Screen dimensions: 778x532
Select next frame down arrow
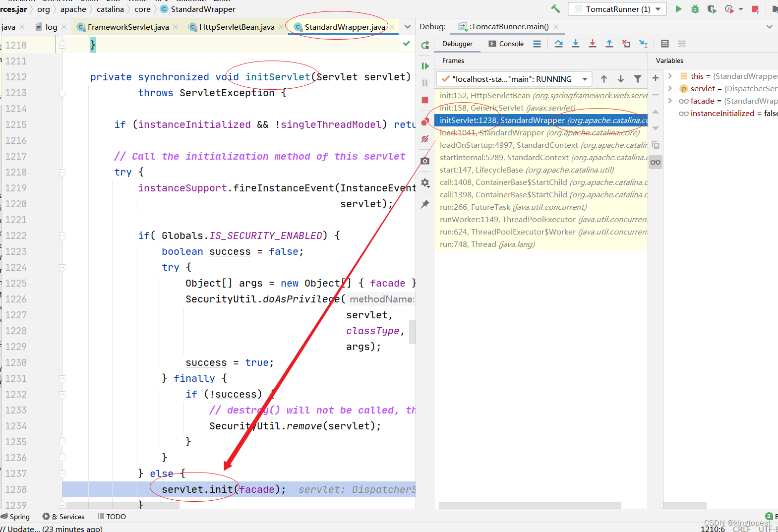(621, 79)
